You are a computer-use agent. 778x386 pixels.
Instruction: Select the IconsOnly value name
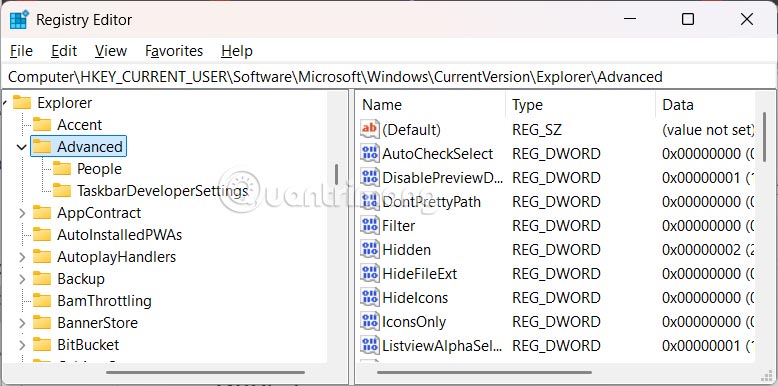414,322
